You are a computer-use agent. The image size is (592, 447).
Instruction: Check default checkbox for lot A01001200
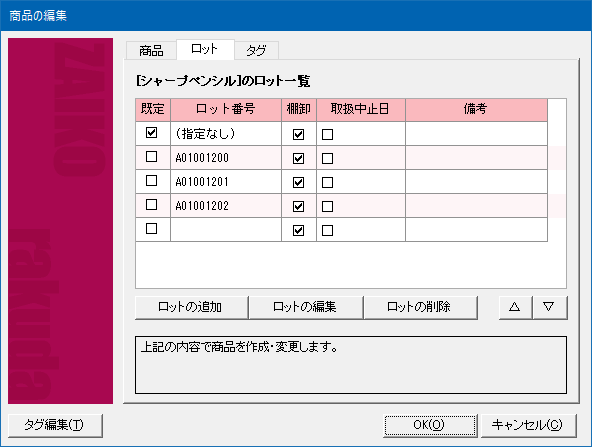coord(151,157)
